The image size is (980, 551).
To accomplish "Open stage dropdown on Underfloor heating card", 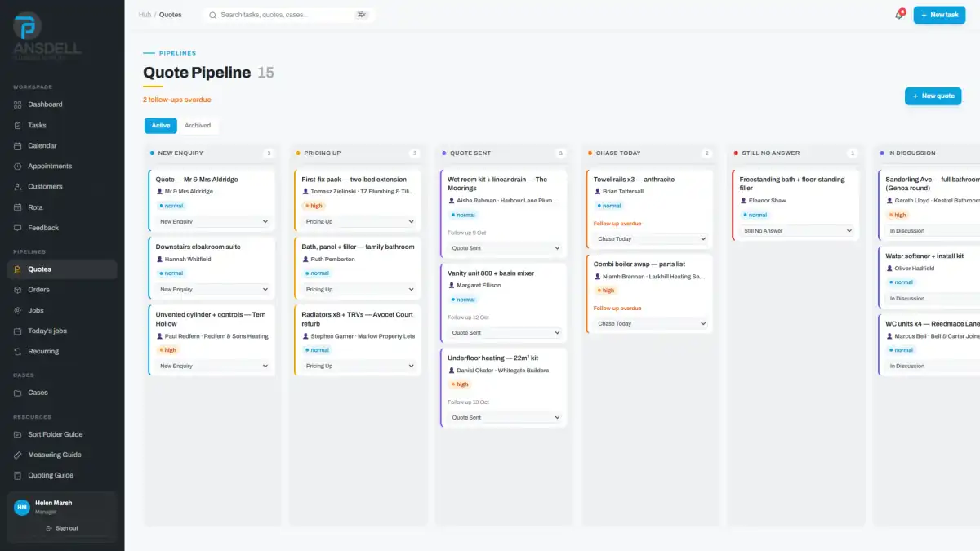I will tap(505, 418).
